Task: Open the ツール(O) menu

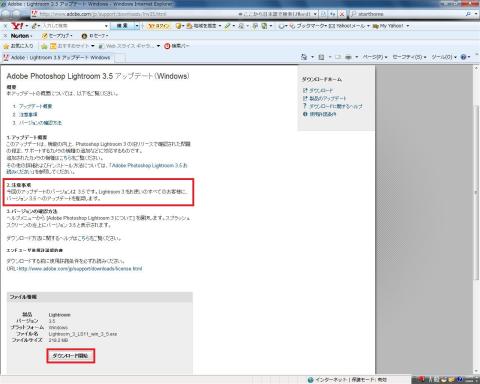Action: [444, 57]
